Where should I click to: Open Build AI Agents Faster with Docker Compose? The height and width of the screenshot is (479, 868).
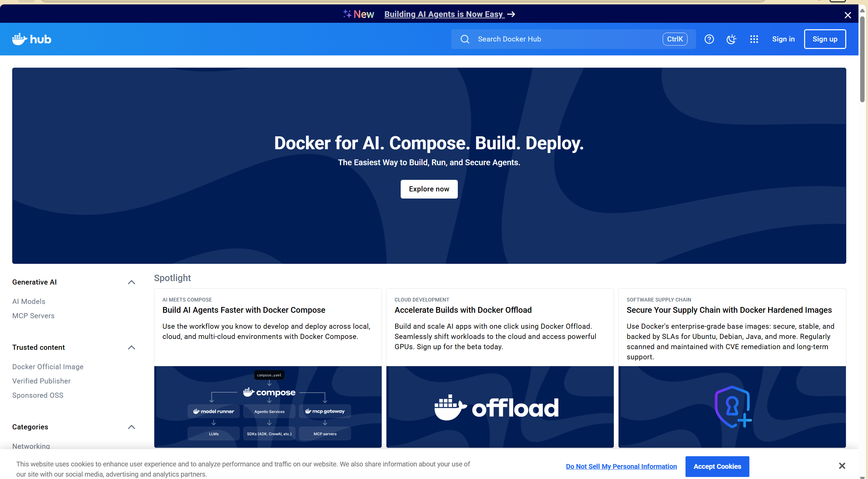pos(244,310)
